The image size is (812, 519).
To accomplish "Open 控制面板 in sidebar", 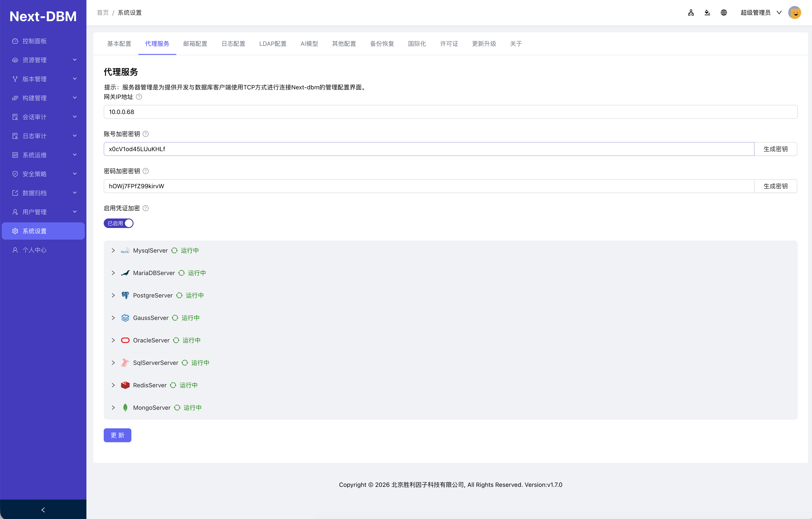I will click(x=43, y=41).
